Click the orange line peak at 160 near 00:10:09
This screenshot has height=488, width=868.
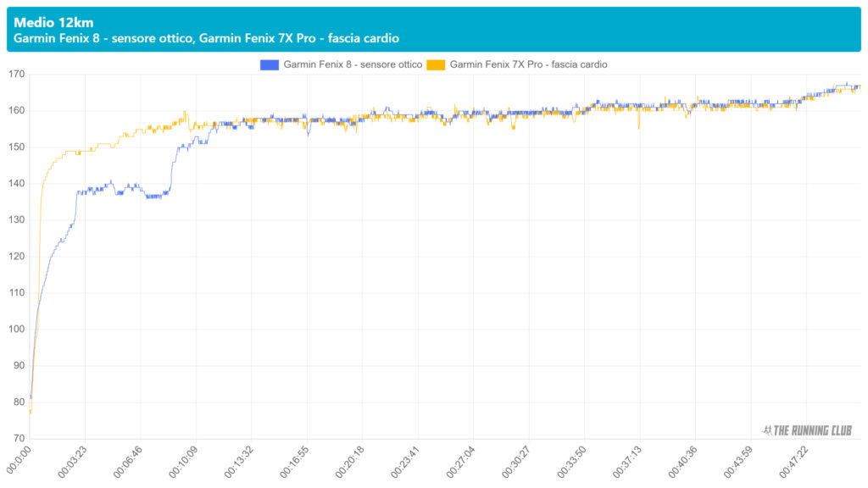185,113
